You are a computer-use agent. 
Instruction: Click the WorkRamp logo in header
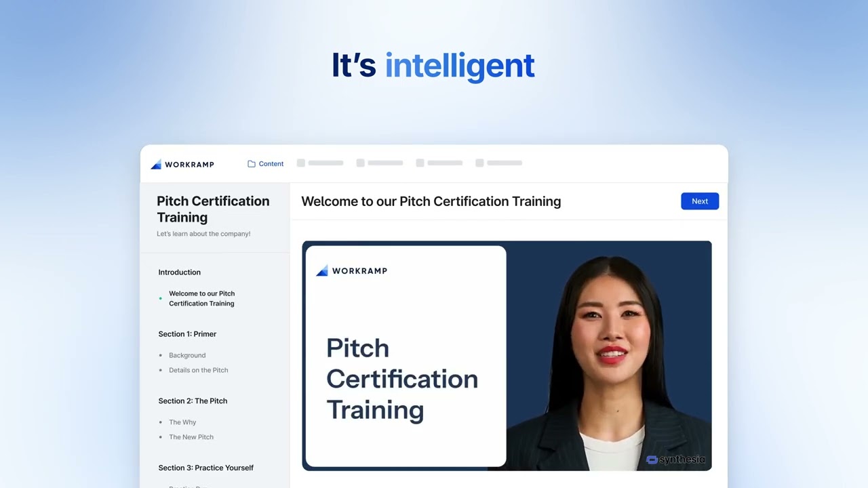pyautogui.click(x=182, y=164)
